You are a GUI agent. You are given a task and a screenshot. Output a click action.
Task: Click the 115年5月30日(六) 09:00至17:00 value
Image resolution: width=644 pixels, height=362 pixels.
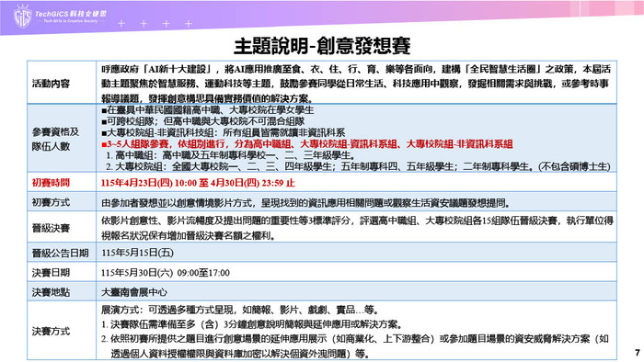point(166,273)
